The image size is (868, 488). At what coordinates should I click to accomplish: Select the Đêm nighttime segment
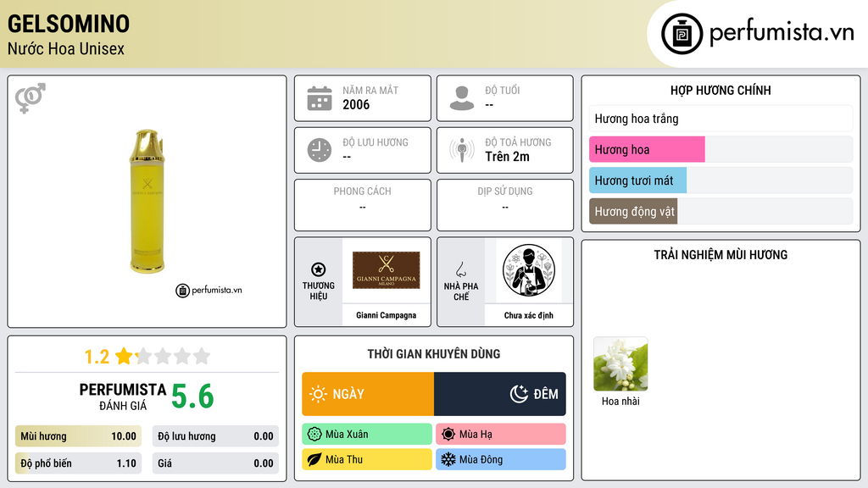tap(500, 394)
